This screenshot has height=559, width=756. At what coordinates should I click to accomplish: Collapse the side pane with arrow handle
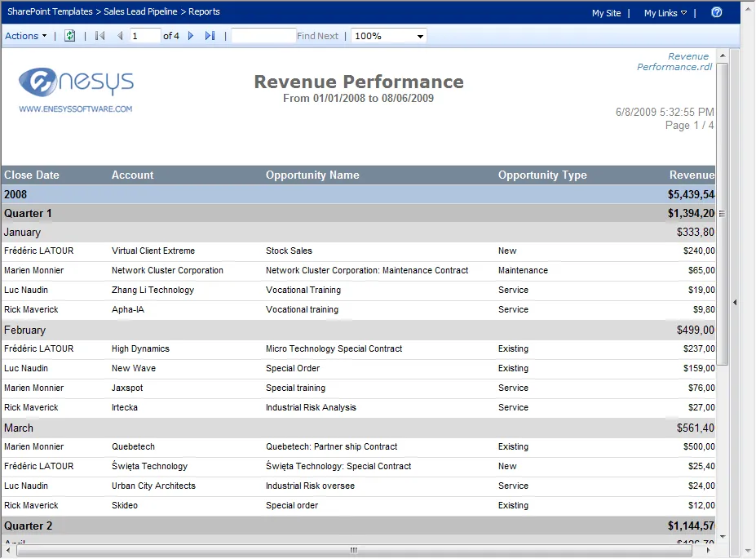pos(735,303)
